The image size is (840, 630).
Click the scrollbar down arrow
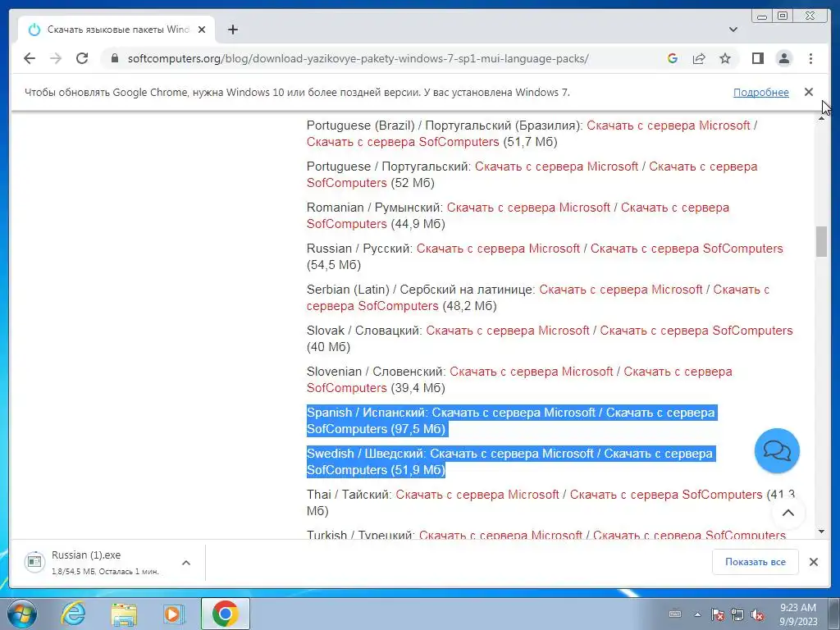pos(821,532)
